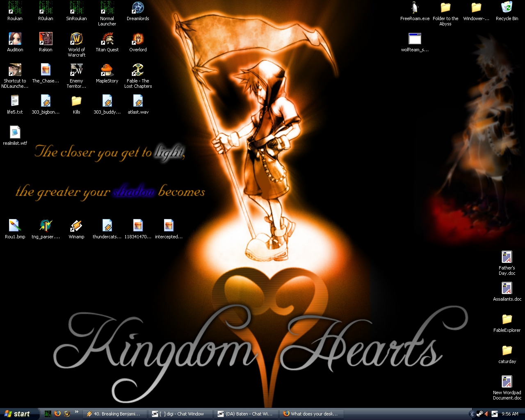The image size is (525, 420).
Task: Select the atlast.wav file
Action: (x=138, y=105)
